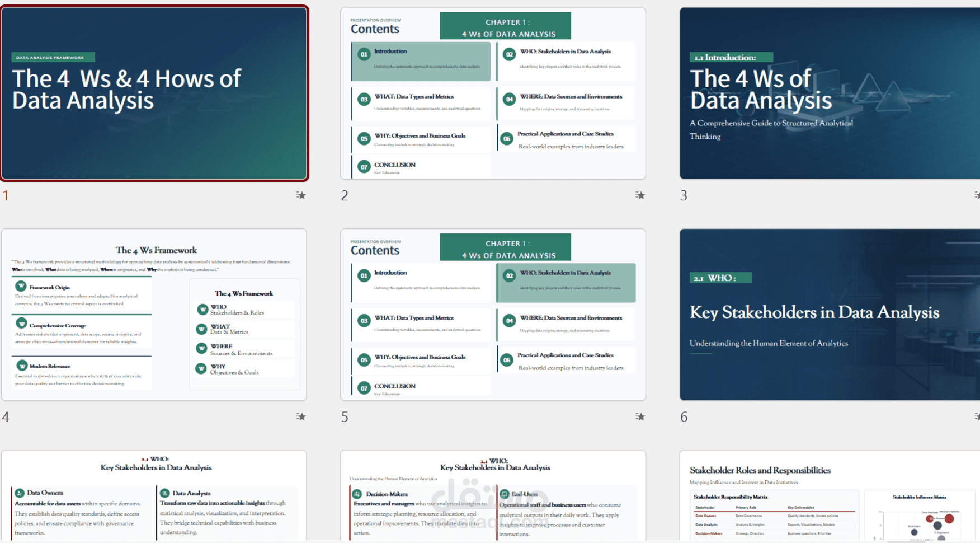The height and width of the screenshot is (543, 980).
Task: Click the transition star icon under slide 5
Action: pos(640,416)
